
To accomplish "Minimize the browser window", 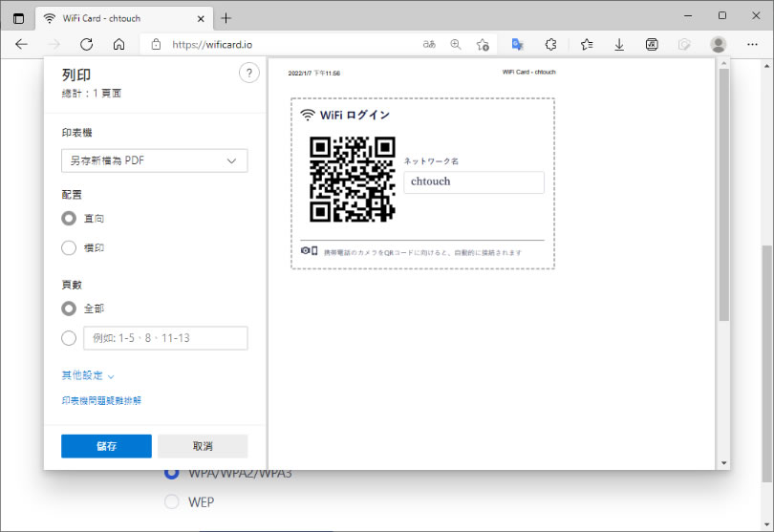I will [688, 16].
